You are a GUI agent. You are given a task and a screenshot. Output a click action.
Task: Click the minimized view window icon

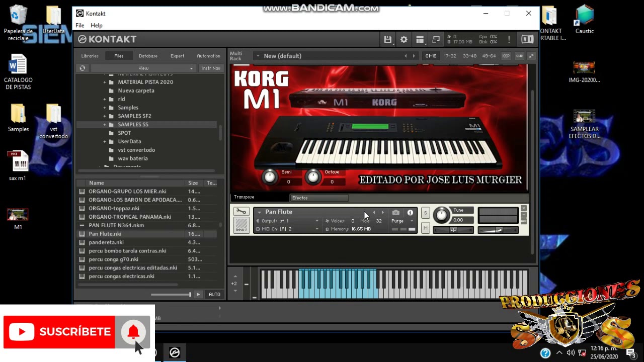point(436,39)
